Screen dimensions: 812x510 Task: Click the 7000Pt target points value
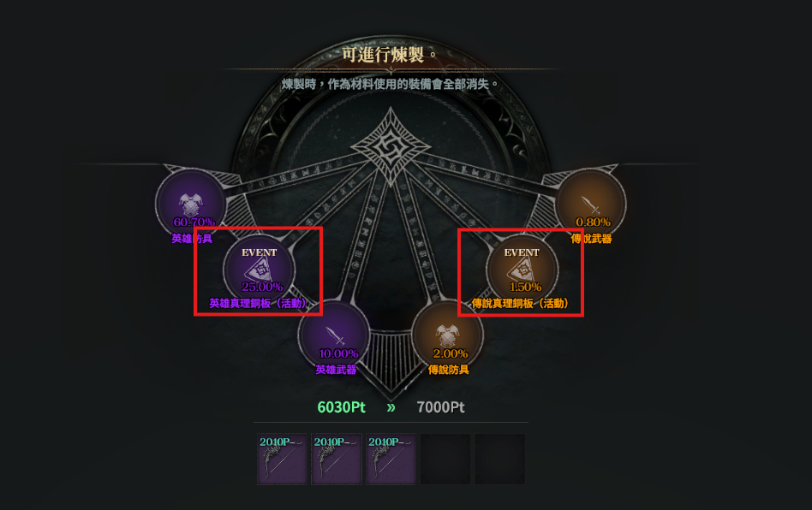coord(441,407)
